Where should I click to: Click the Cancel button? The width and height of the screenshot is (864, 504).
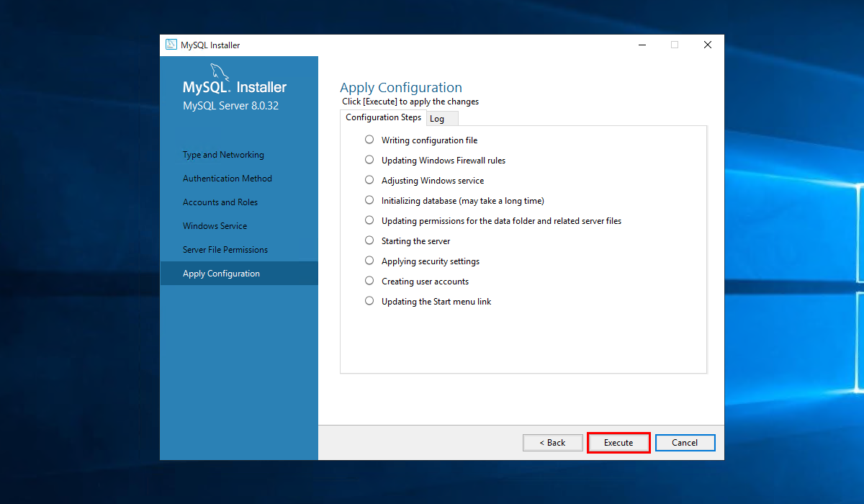[x=685, y=443]
